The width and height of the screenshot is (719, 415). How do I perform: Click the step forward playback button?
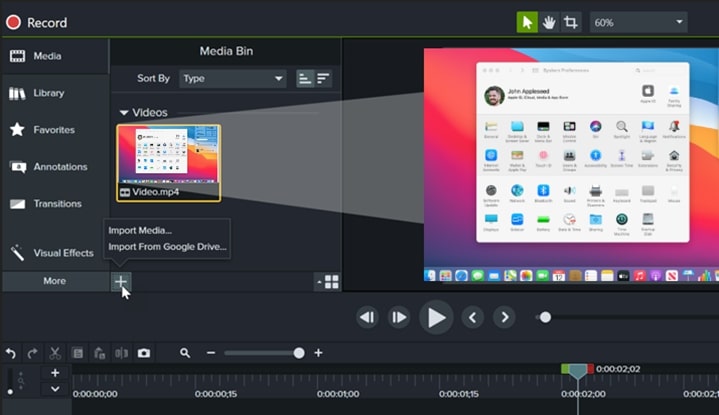tap(398, 317)
